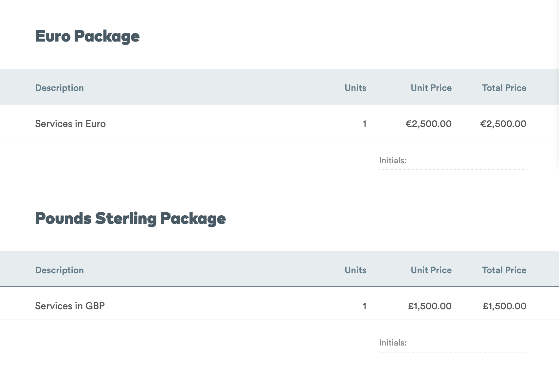Click the GBP table Description header
The height and width of the screenshot is (392, 559).
(x=60, y=270)
